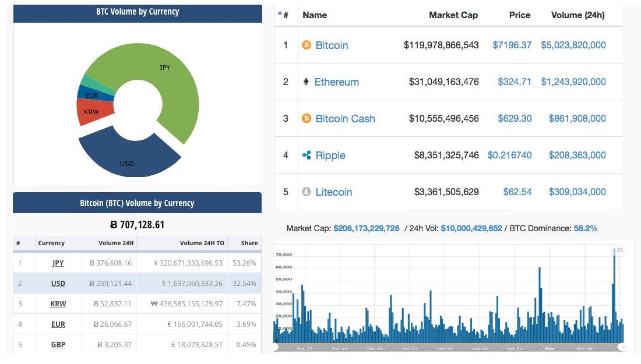
Task: Click the Ripple logo icon
Action: (x=306, y=156)
